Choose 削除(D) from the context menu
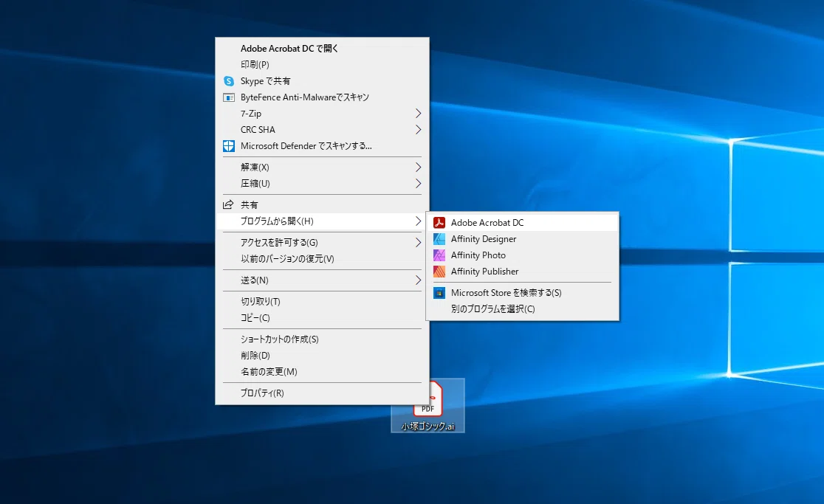 point(322,356)
